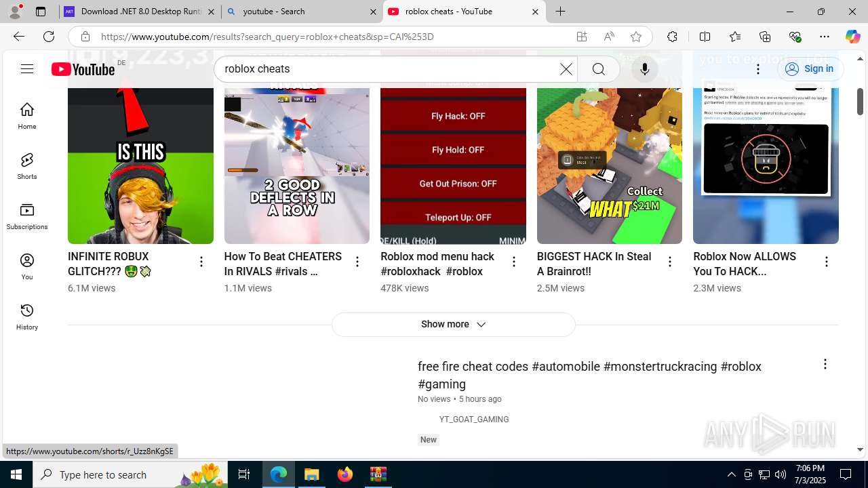Open Copilot in Edge toolbar
The image size is (868, 488).
coord(852,37)
